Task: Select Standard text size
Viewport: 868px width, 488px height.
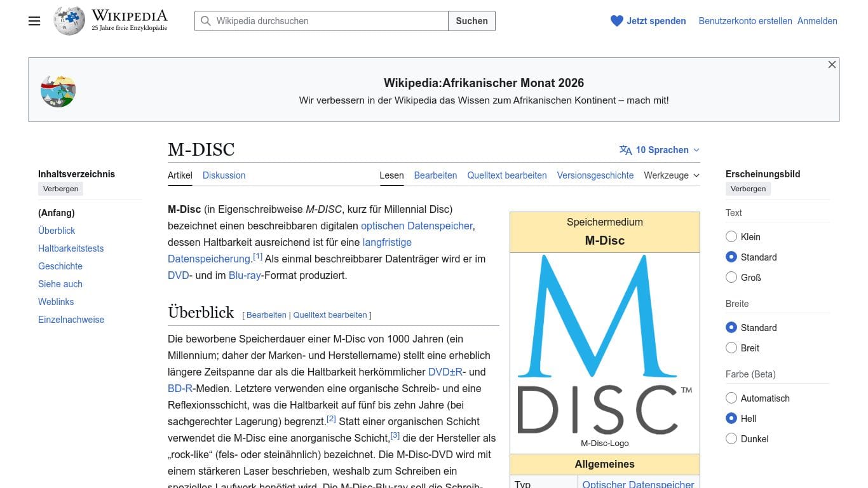Action: click(731, 257)
